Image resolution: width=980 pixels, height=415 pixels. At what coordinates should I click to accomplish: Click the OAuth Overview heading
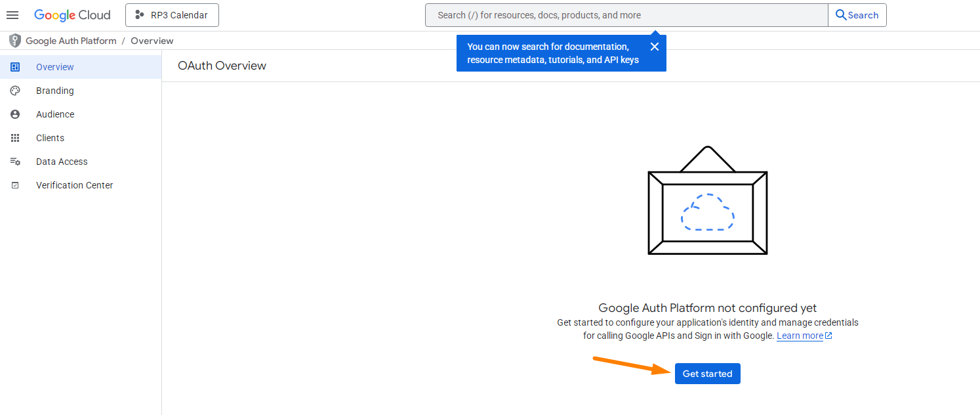(222, 66)
